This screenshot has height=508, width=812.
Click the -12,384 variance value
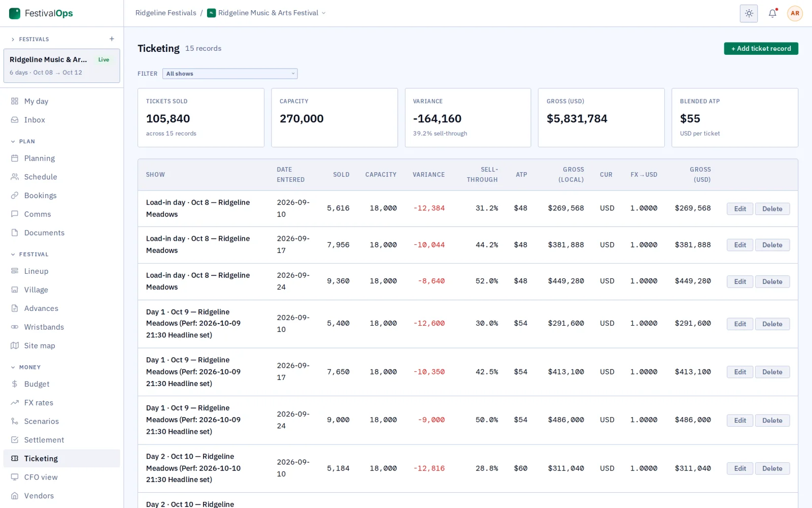click(x=429, y=208)
